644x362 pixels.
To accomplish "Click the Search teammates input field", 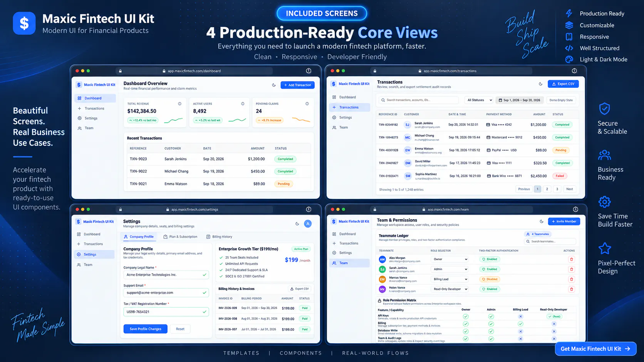I will (550, 242).
